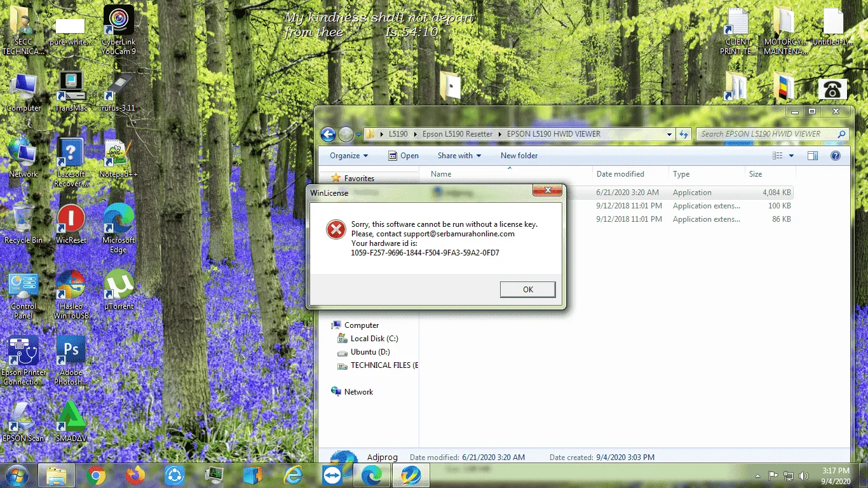The image size is (868, 488).
Task: Select Favorites in the navigation pane
Action: click(x=359, y=179)
